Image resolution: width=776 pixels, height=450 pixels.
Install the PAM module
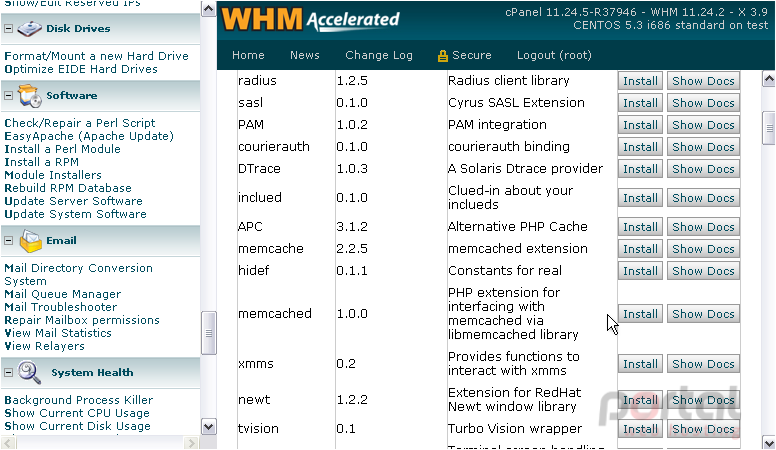tap(640, 125)
